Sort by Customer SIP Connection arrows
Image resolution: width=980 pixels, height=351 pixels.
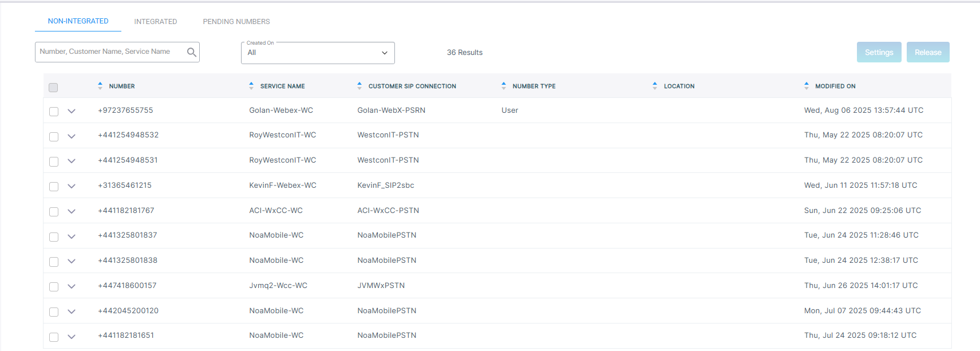359,86
